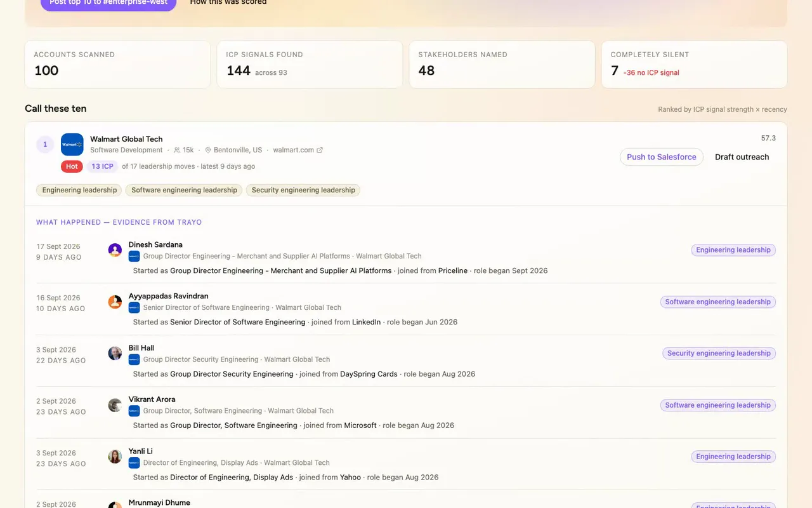812x508 pixels.
Task: Click Ayyappadas Ravindran's profile avatar
Action: (x=115, y=302)
